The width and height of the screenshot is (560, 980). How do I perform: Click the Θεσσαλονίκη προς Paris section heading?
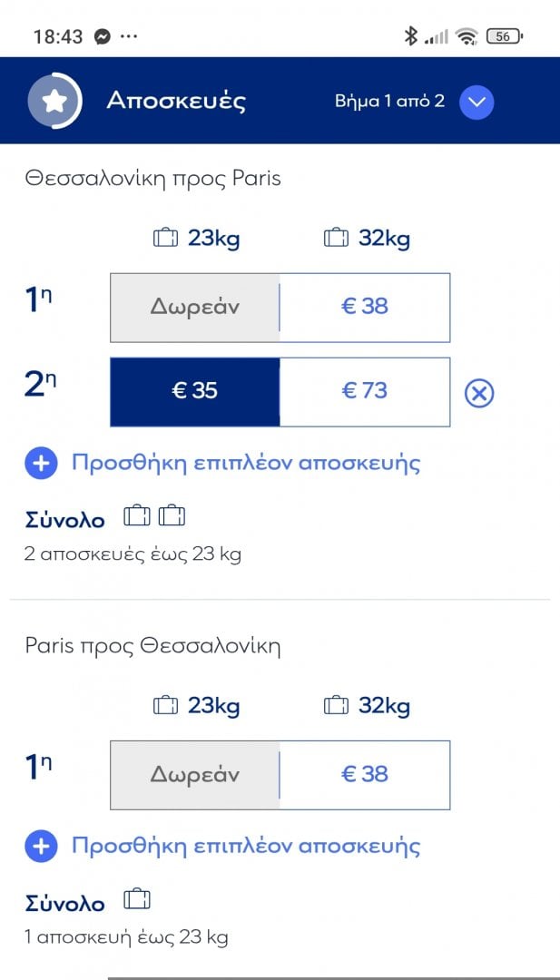click(153, 179)
